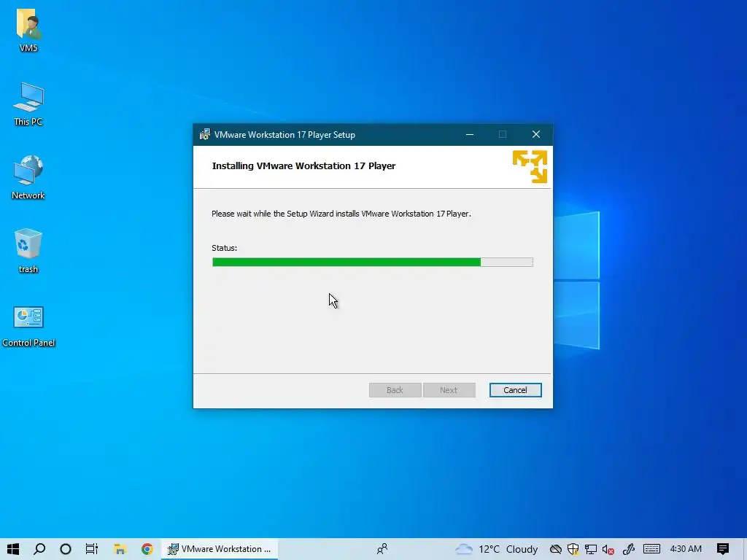The width and height of the screenshot is (747, 560).
Task: Click the OneDrive cloud tray icon
Action: pos(555,549)
